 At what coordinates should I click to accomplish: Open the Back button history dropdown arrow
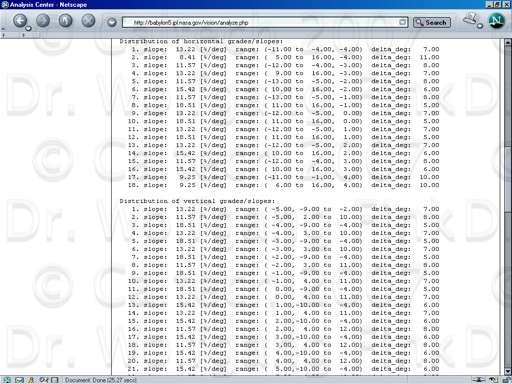click(28, 29)
